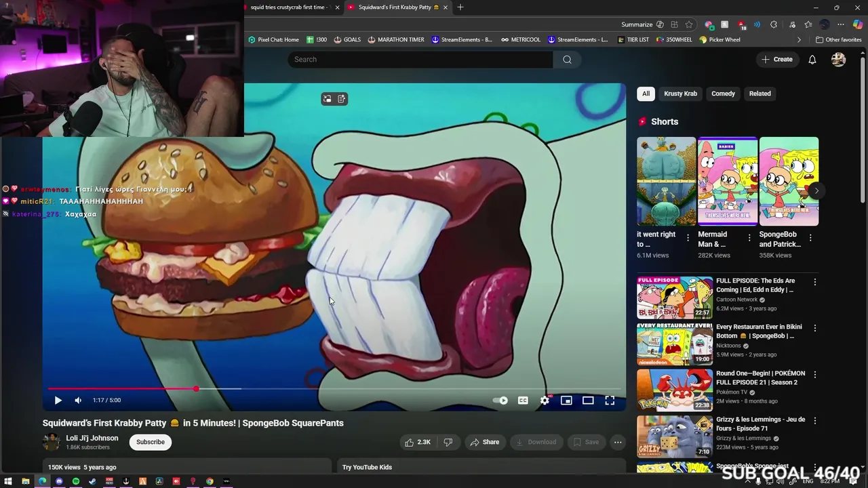
Task: Open options for The Eds Are Coming video
Action: point(815,282)
